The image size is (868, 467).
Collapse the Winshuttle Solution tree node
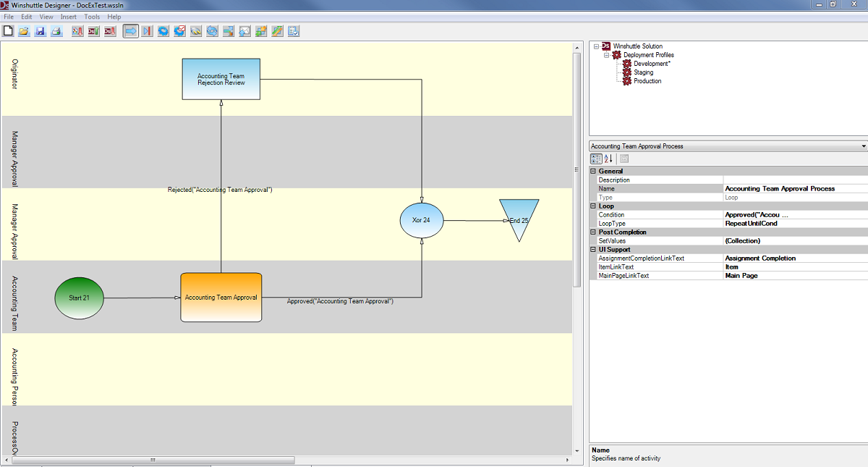tap(597, 46)
